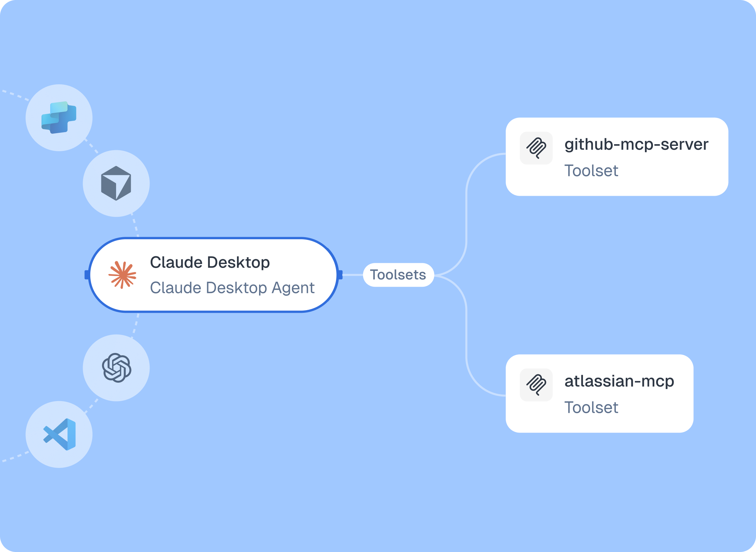Click the curved connector leading to atlassian-mcp
Viewport: 756px width, 552px height.
467,335
